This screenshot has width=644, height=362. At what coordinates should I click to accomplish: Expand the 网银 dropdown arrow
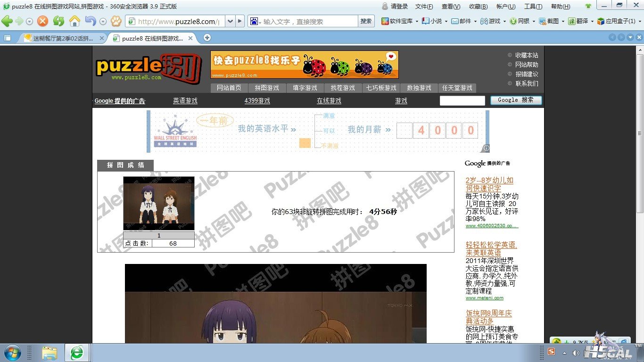click(534, 21)
